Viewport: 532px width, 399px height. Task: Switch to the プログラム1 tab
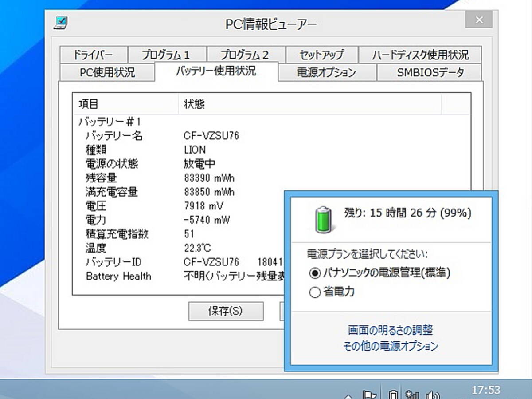tap(167, 55)
